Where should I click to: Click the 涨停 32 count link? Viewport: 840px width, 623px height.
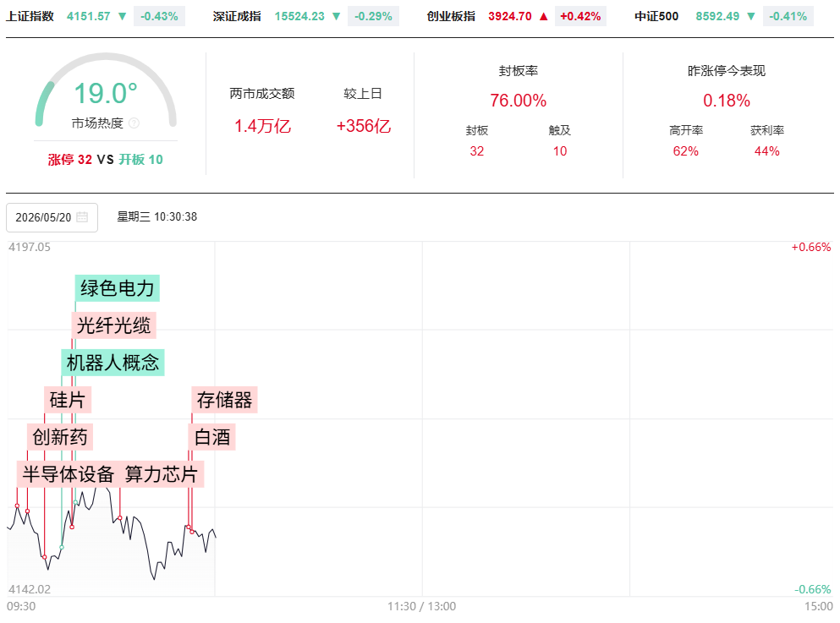pyautogui.click(x=70, y=160)
